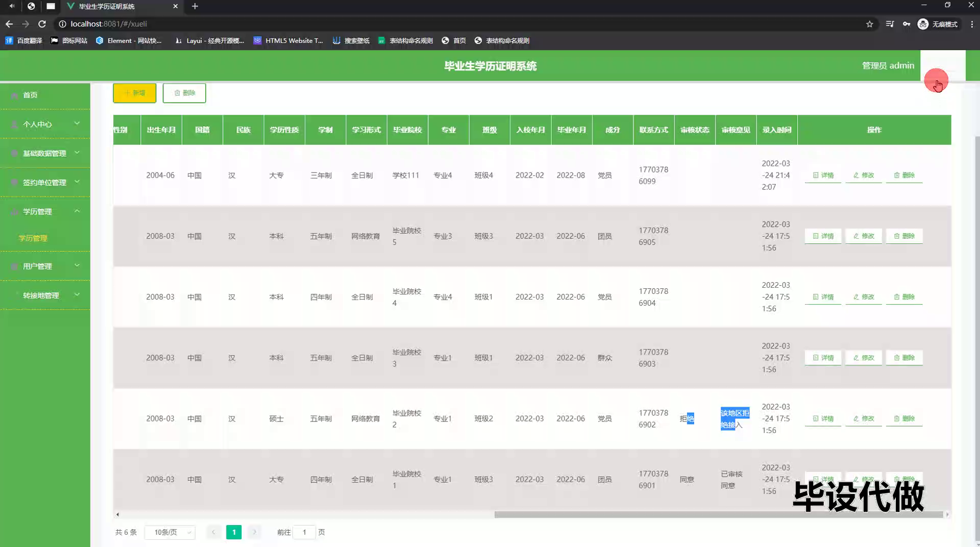Click the address bar URL
This screenshot has width=980, height=547.
click(109, 24)
